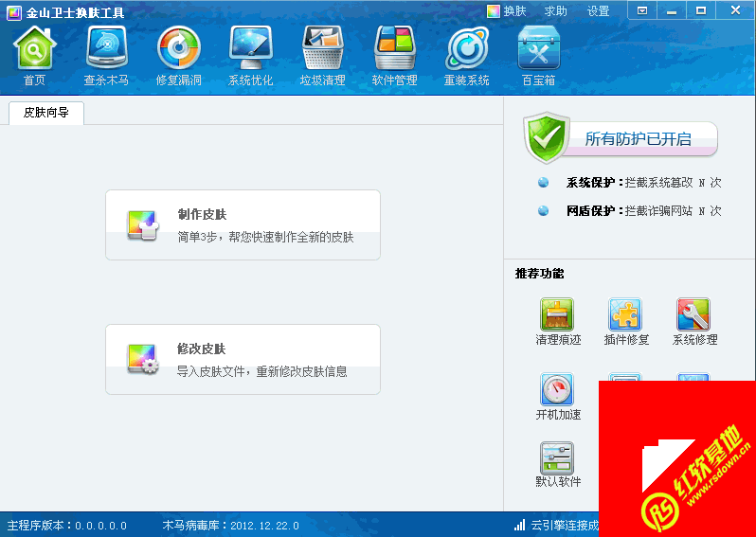Open 求助 help menu
The width and height of the screenshot is (756, 537).
(x=556, y=11)
